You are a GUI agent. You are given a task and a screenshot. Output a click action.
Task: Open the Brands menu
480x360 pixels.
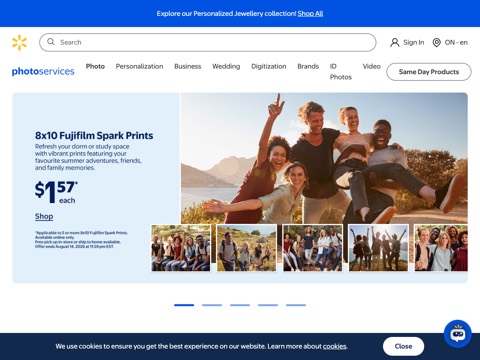(x=308, y=66)
